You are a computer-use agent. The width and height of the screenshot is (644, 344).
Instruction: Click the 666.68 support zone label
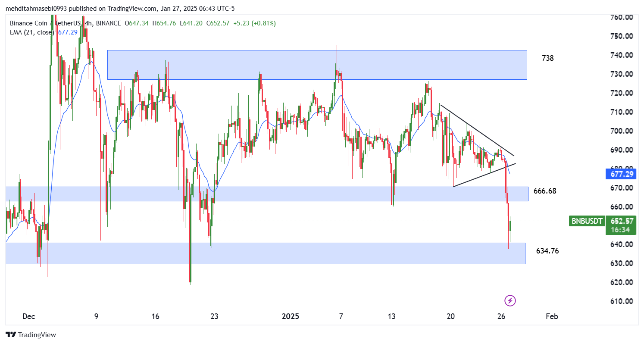tap(545, 191)
